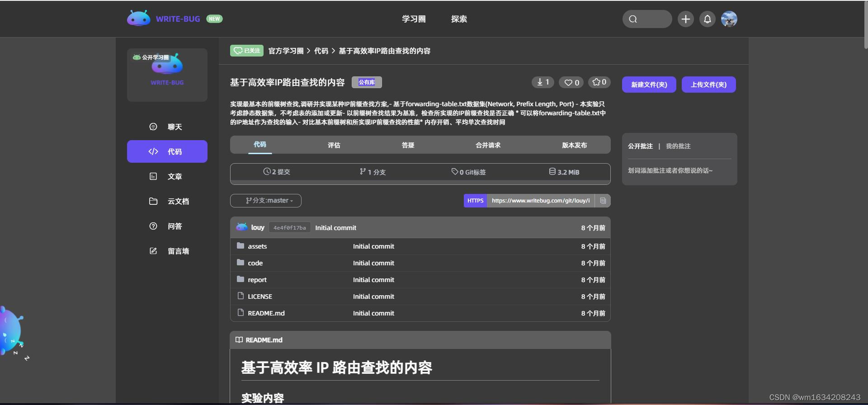This screenshot has height=405, width=868.
Task: Open 问答 in the sidebar
Action: click(x=167, y=226)
